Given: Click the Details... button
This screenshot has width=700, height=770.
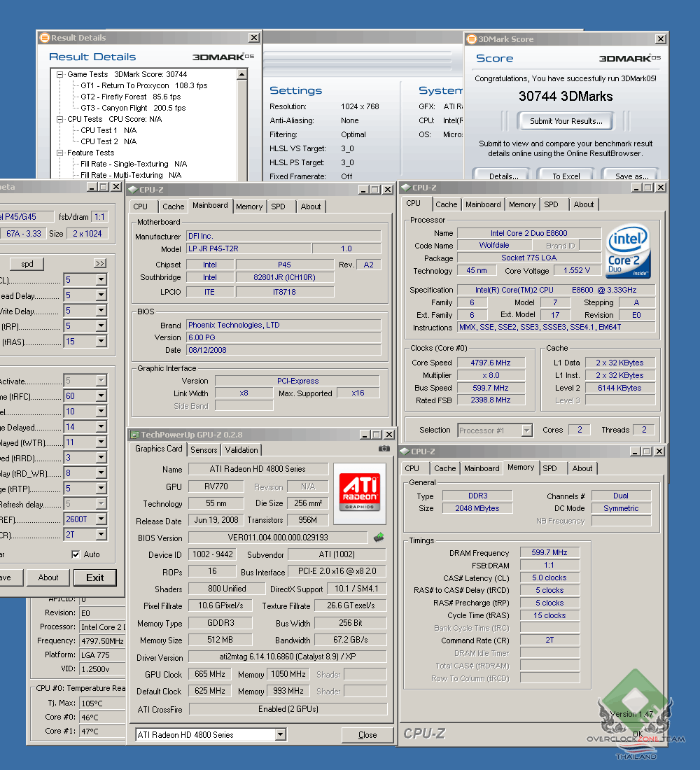Looking at the screenshot, I should point(503,175).
